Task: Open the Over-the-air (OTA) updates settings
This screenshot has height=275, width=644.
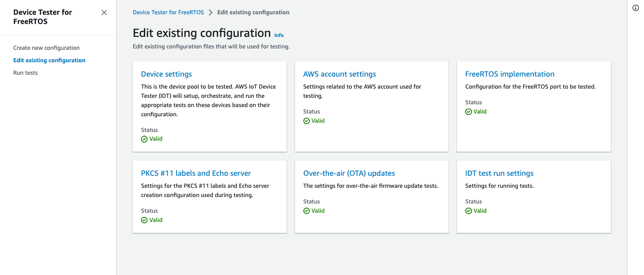Action: pos(349,173)
